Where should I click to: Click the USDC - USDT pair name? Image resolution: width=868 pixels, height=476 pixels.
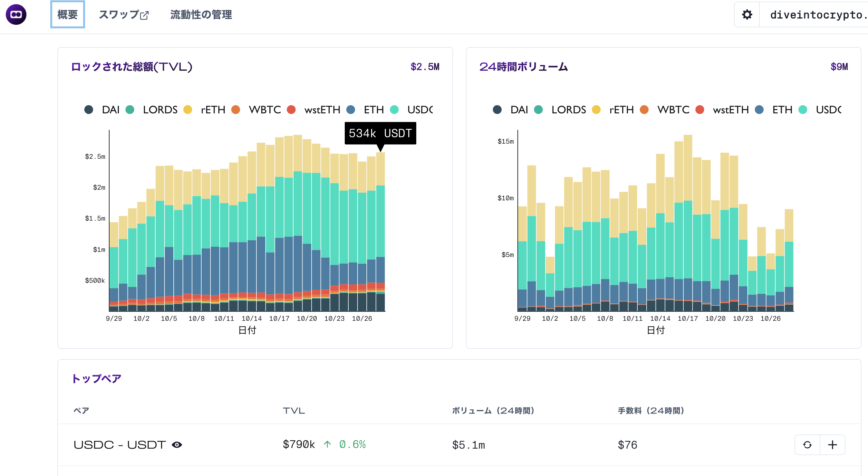pos(120,445)
